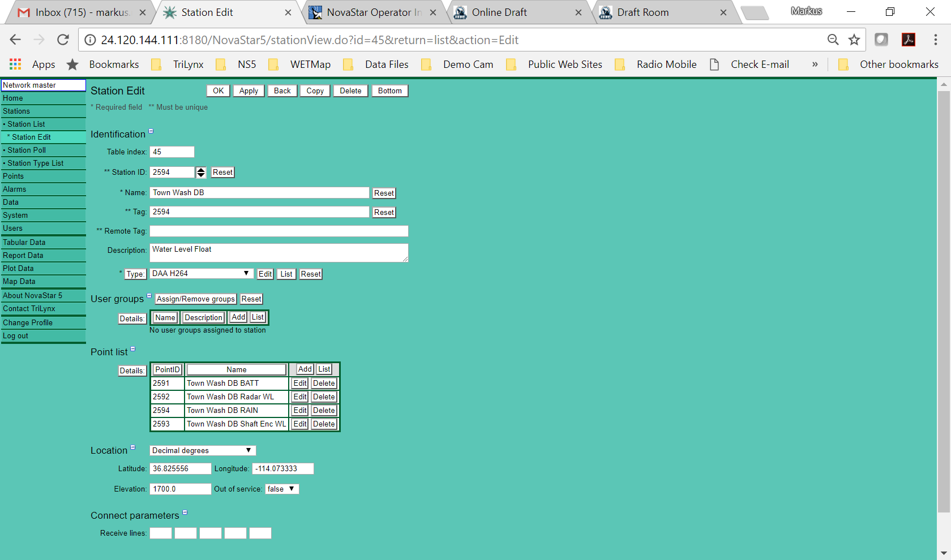
Task: Delete the Town Wash DB RAIN point
Action: (x=324, y=411)
